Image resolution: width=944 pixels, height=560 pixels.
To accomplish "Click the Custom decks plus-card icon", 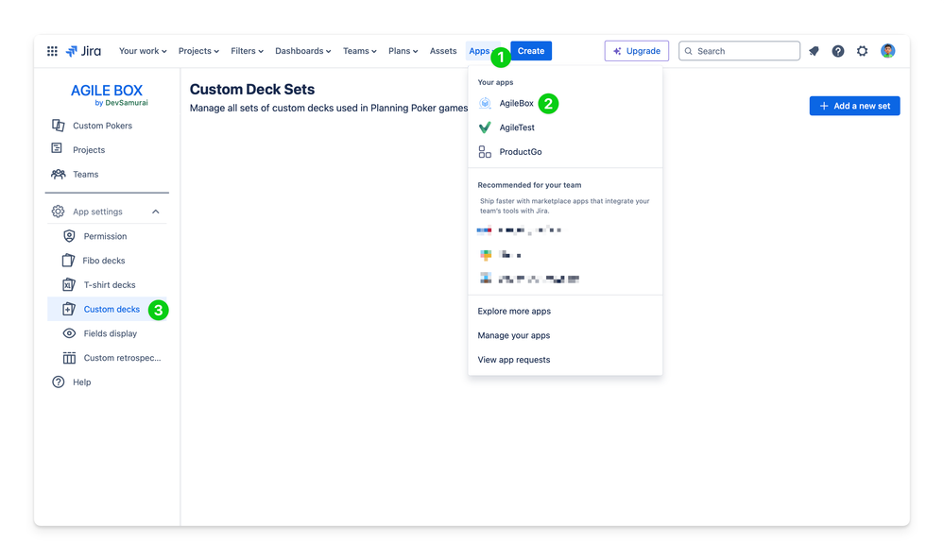I will pos(69,309).
